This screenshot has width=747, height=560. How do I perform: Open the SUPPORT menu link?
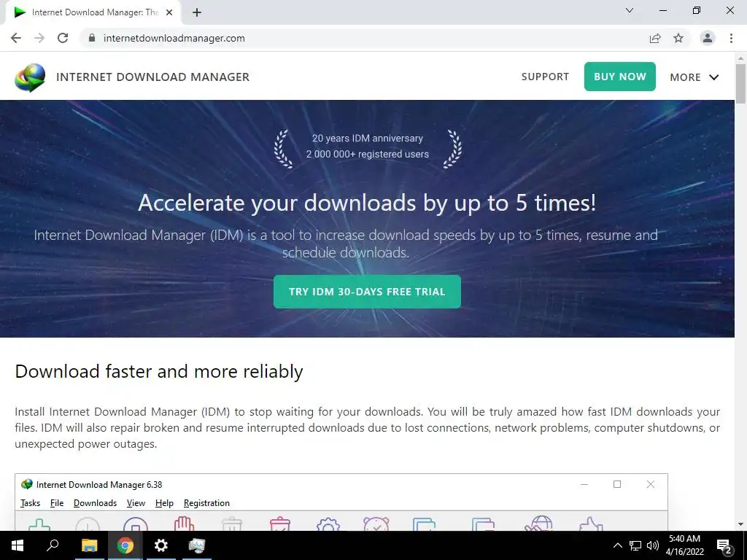tap(545, 77)
